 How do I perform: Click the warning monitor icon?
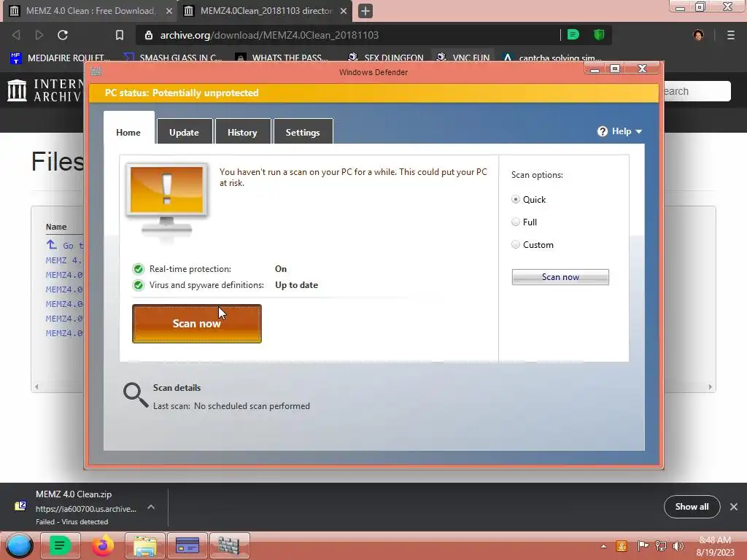point(167,199)
